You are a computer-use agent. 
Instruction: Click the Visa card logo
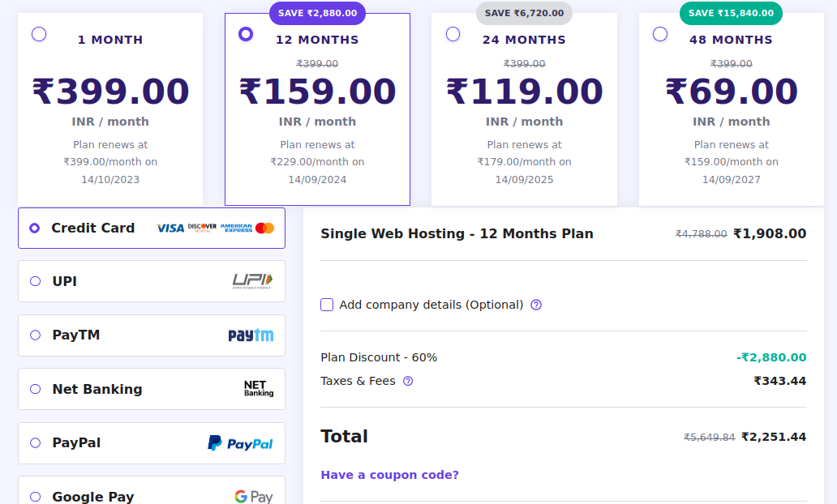(170, 229)
